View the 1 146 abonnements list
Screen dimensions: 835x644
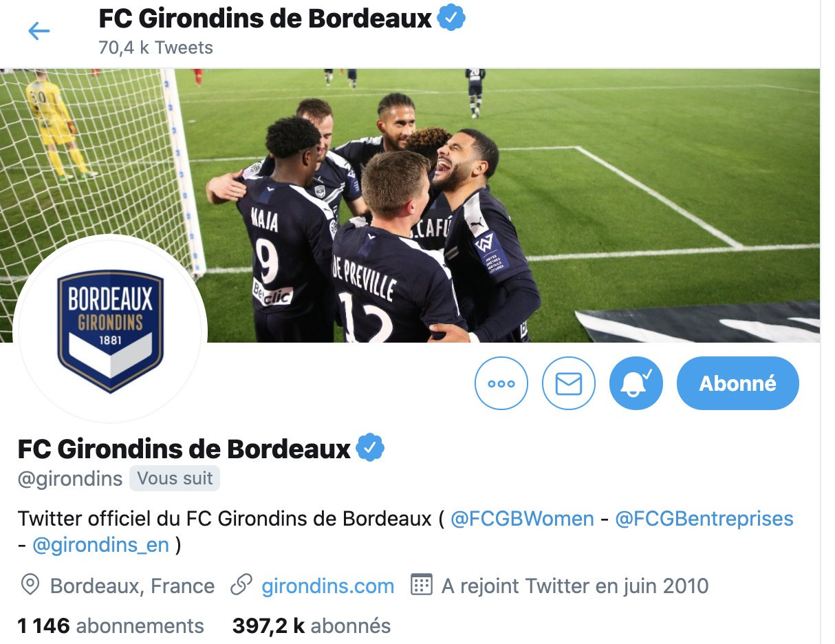[111, 626]
